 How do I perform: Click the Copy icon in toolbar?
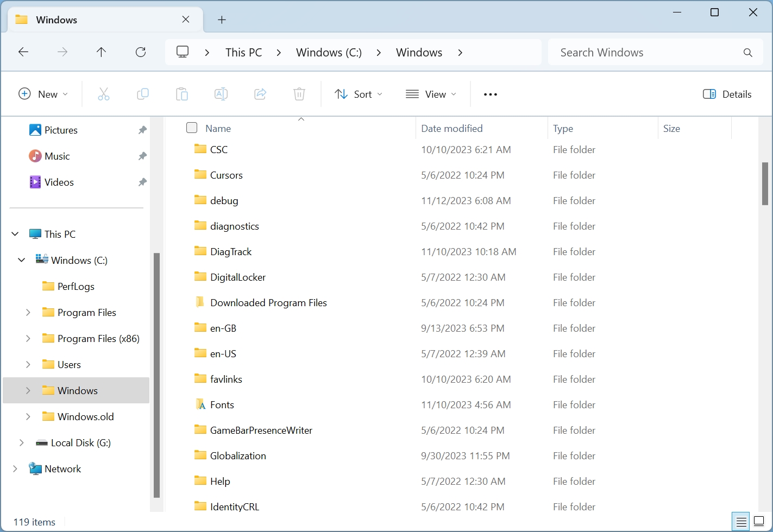click(x=143, y=94)
